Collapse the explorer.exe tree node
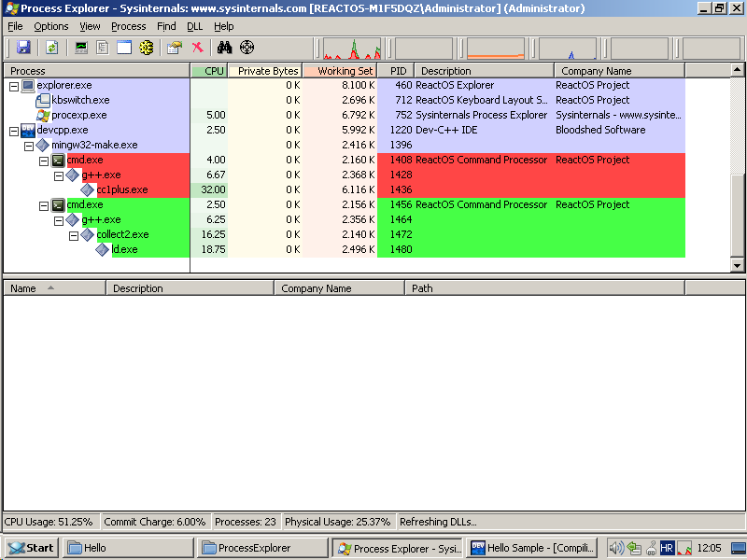The width and height of the screenshot is (747, 560). coord(14,87)
